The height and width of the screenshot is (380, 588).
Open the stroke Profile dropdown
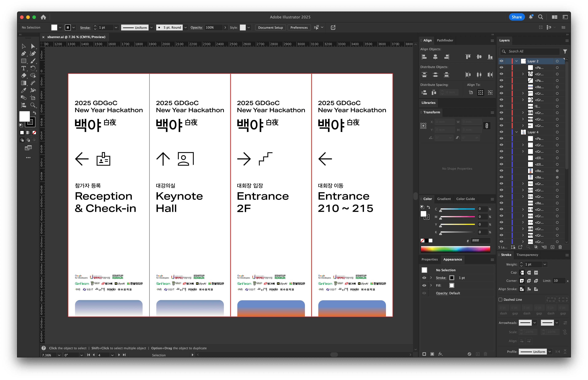[550, 352]
